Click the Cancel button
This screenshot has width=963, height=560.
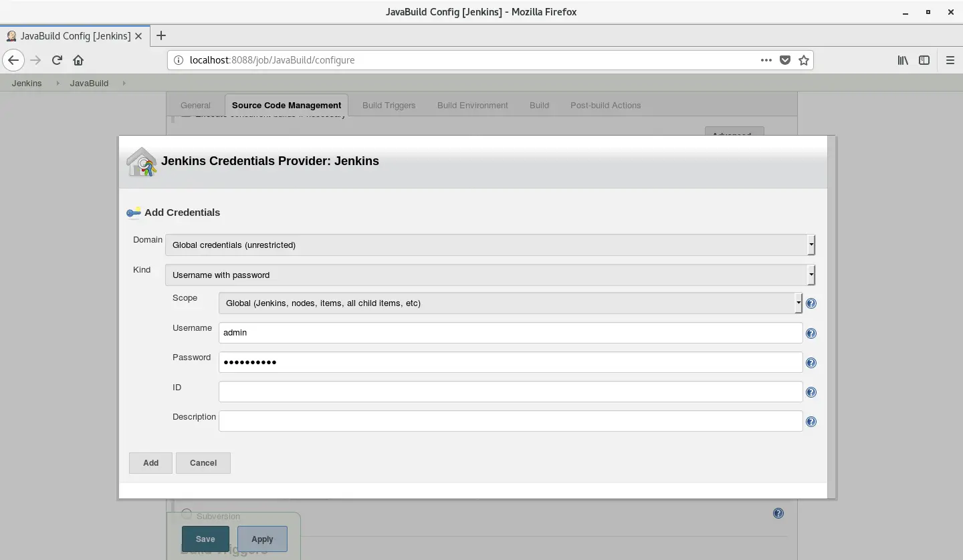pos(203,462)
